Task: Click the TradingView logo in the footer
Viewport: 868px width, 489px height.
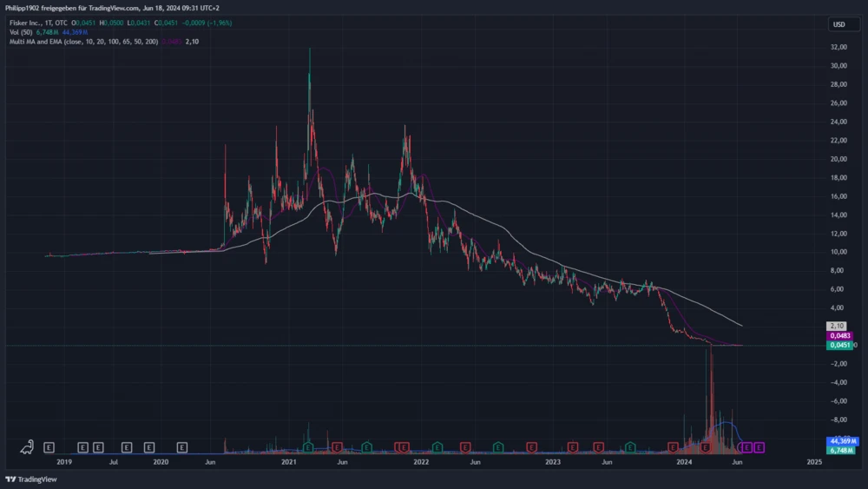Action: (27, 479)
